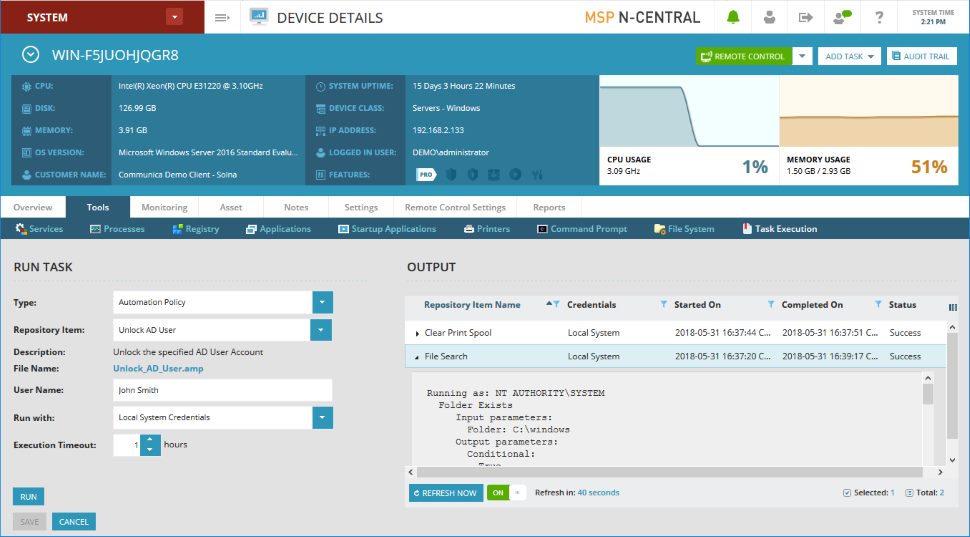Open the Registry tool
The width and height of the screenshot is (970, 537).
coord(195,229)
